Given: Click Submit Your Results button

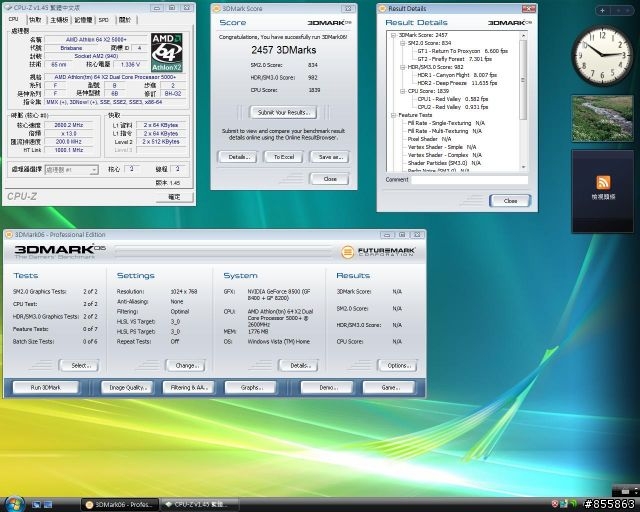Looking at the screenshot, I should pos(283,112).
